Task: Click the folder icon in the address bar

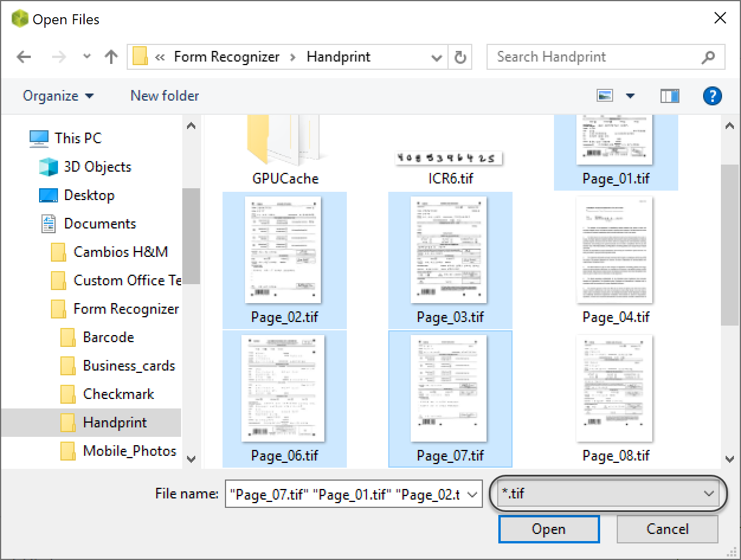Action: click(x=140, y=57)
